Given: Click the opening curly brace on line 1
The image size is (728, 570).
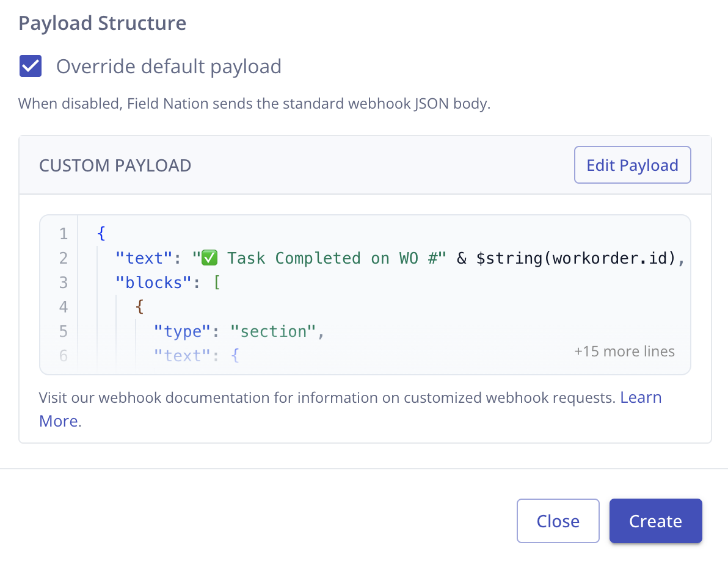Looking at the screenshot, I should point(101,234).
